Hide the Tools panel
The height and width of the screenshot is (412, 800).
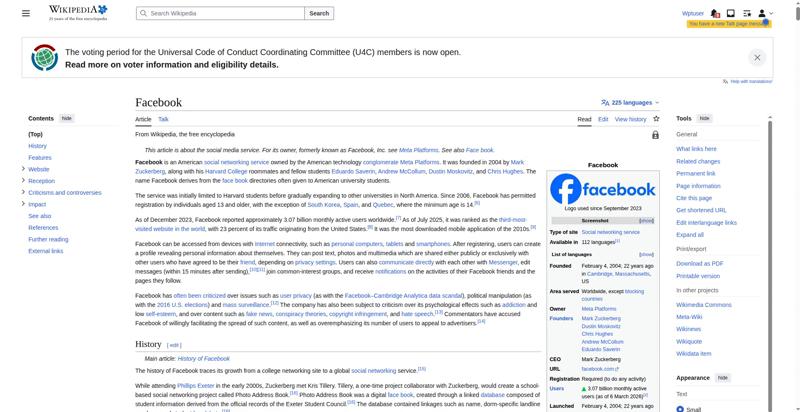tap(704, 118)
